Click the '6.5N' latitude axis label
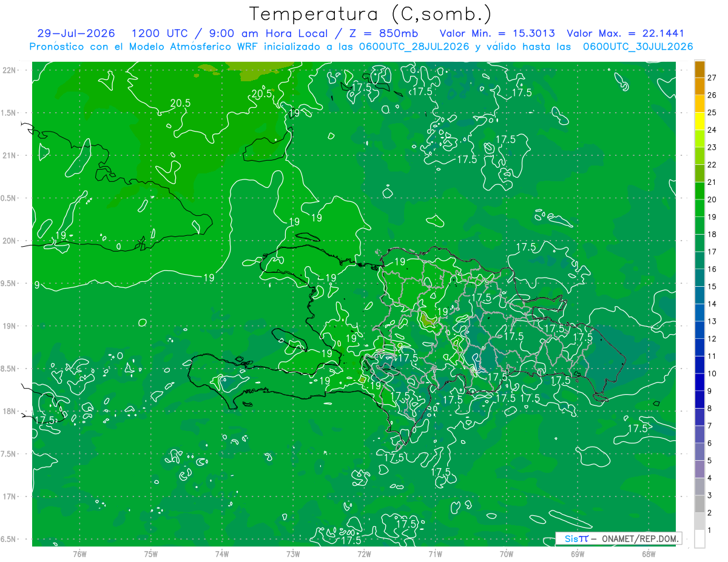Viewport: 728px width, 562px height. 8,539
